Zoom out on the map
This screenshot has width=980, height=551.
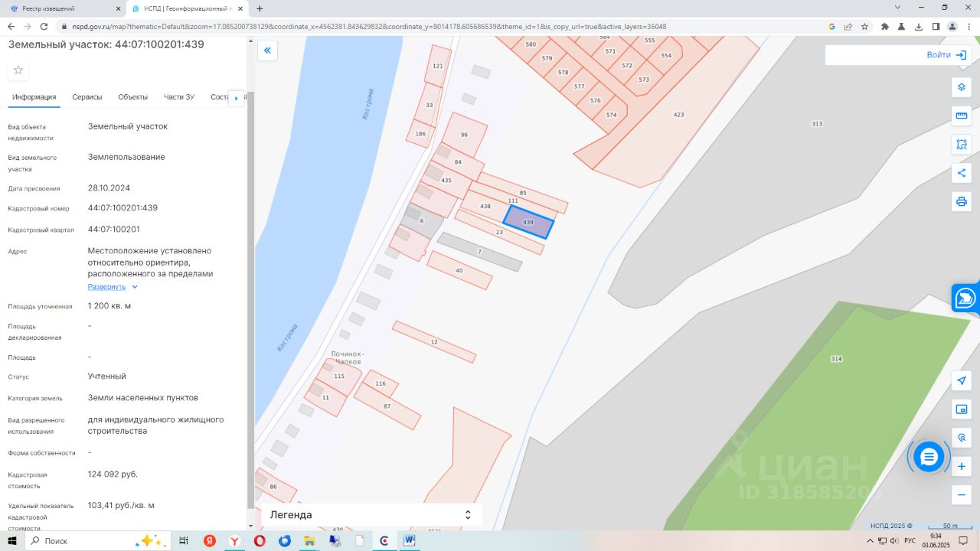tap(962, 495)
